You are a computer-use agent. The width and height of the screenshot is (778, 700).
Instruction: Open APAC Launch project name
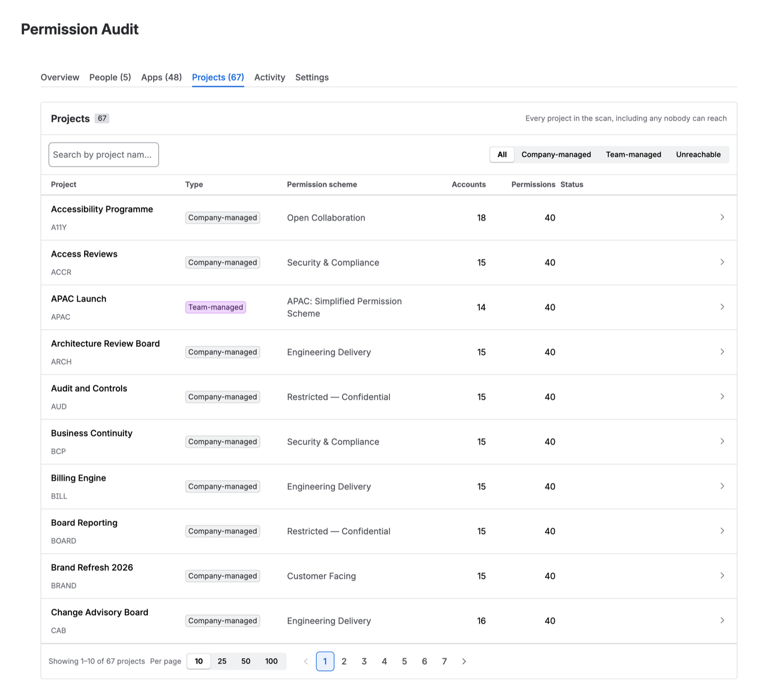79,299
